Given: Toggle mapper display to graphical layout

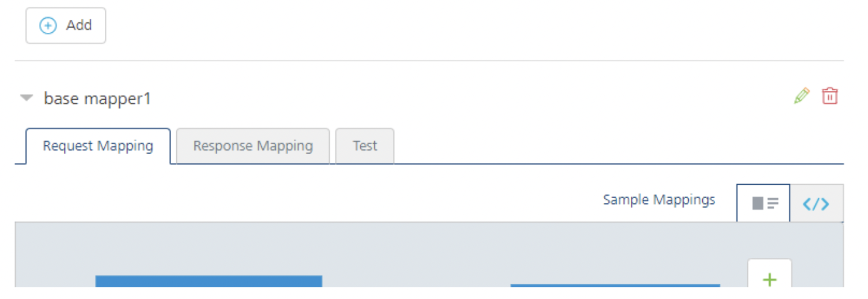Looking at the screenshot, I should click(764, 203).
